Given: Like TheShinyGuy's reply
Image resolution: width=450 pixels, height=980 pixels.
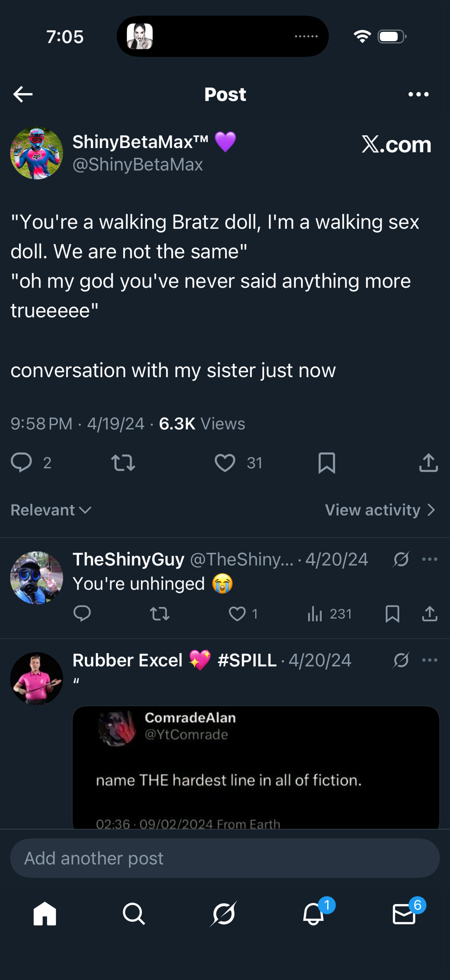Looking at the screenshot, I should (x=237, y=613).
